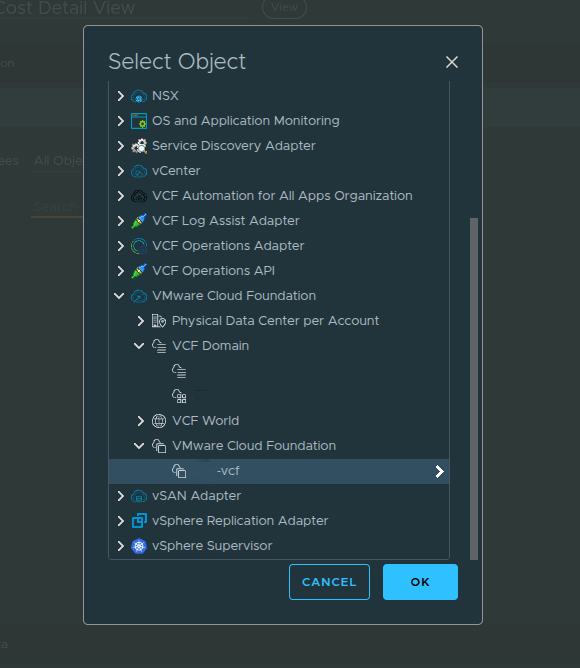Select the Service Discovery Adapter label

coord(234,146)
